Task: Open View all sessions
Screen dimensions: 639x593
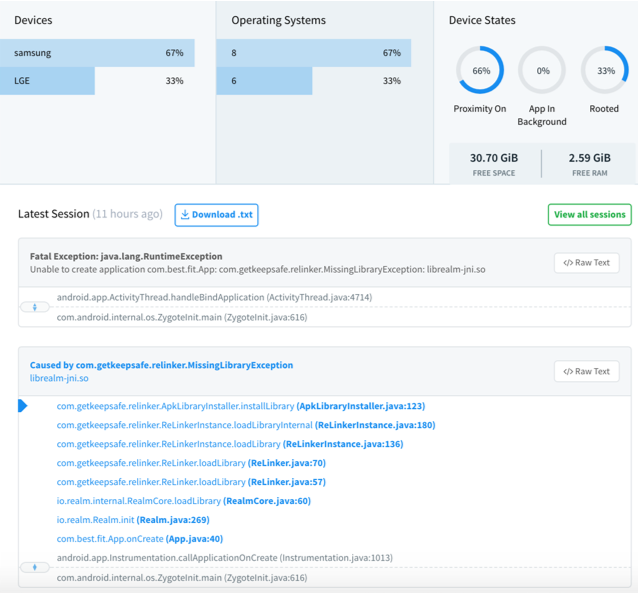Action: pos(590,214)
